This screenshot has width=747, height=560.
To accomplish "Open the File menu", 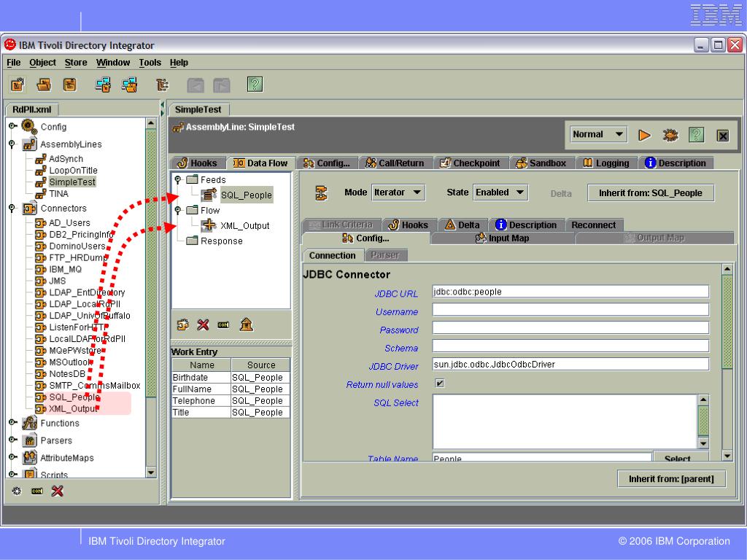I will click(x=13, y=63).
